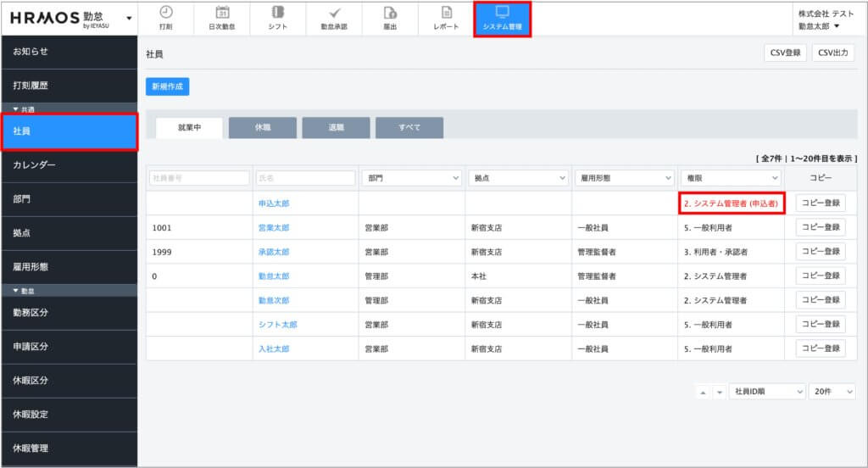Switch to the 休職 tab

click(263, 127)
